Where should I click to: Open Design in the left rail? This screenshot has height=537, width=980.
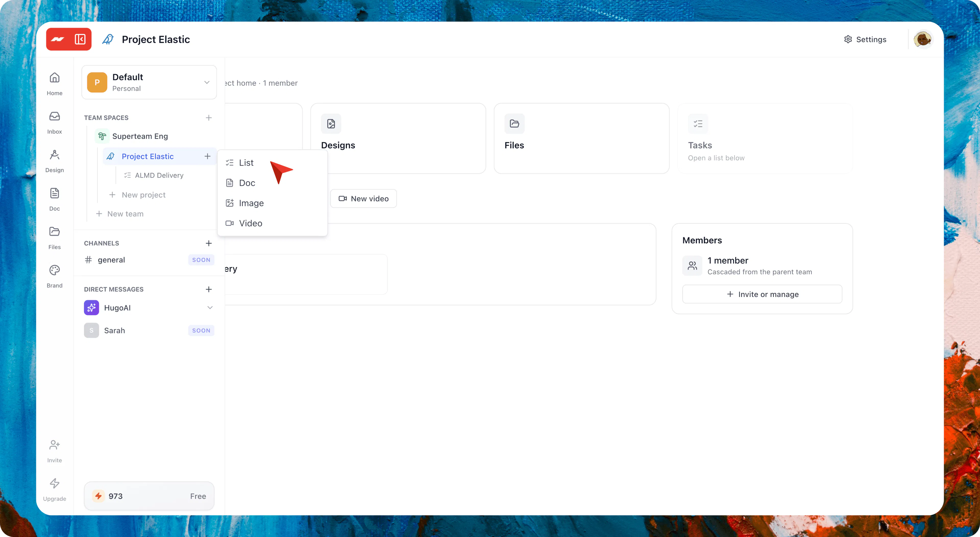(x=54, y=161)
